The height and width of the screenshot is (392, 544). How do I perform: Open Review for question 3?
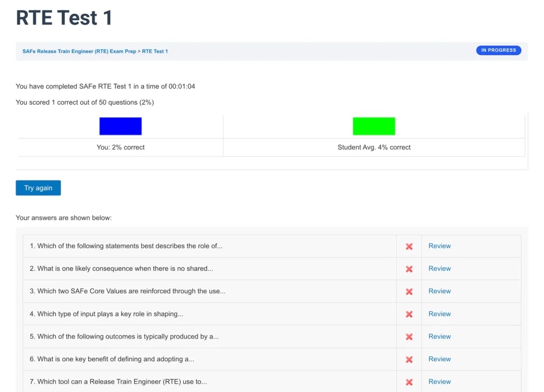point(439,291)
